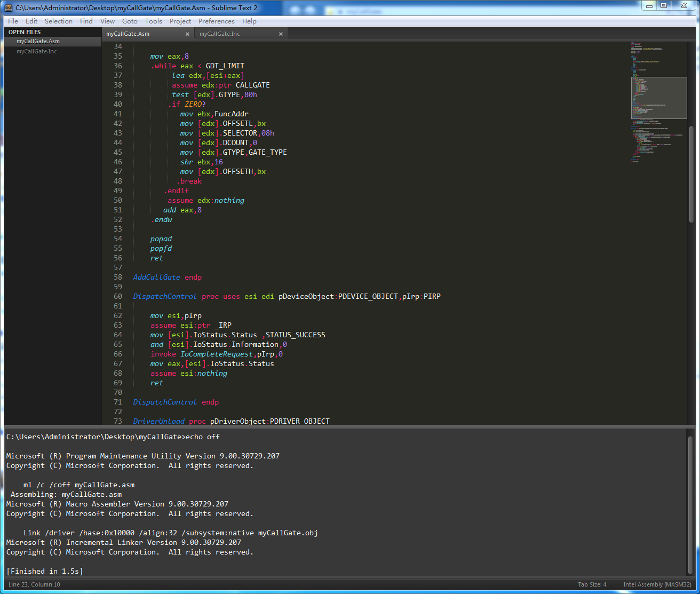Click the Line 23, Column 10 status text

click(34, 584)
